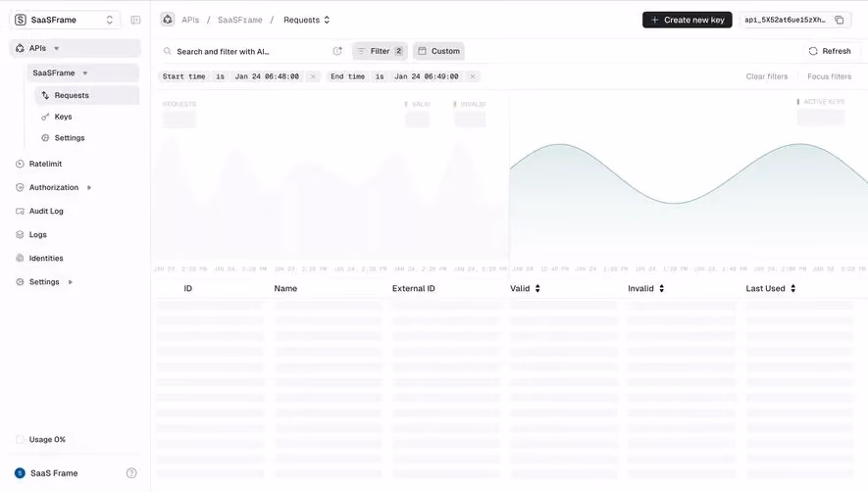Toggle the sidebar collapse icon
Screen dimensions: 868x492
point(135,20)
